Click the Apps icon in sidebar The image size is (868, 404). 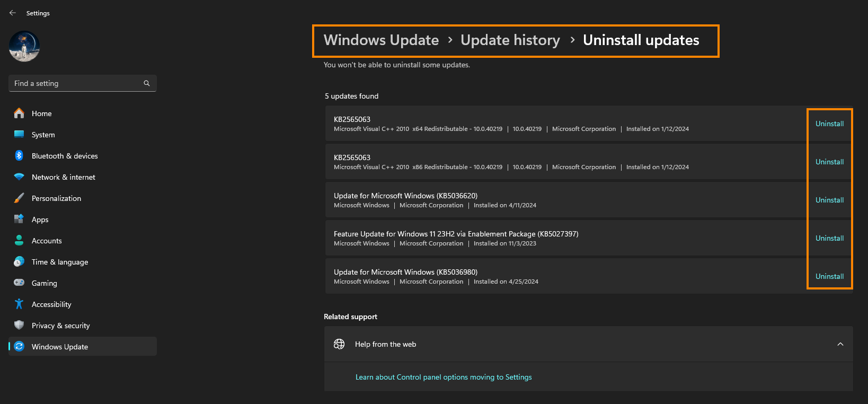[19, 219]
